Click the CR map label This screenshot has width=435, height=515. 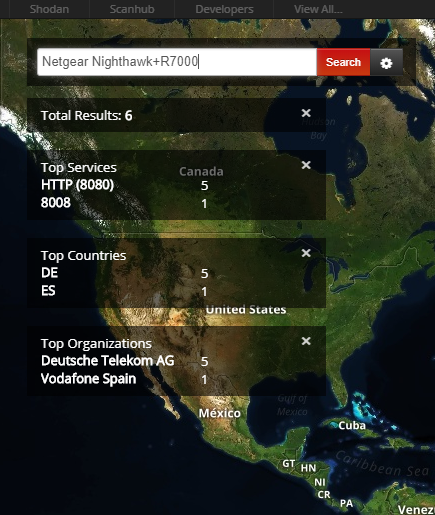click(x=324, y=495)
